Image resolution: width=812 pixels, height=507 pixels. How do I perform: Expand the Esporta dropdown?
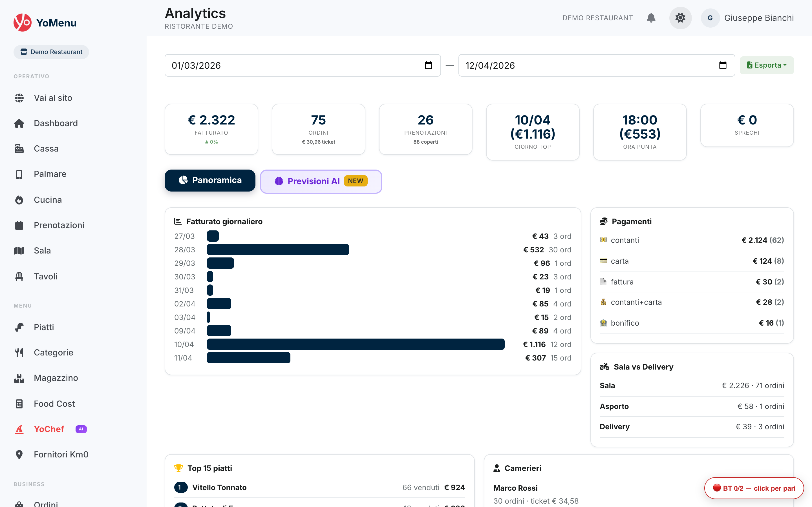pyautogui.click(x=766, y=65)
